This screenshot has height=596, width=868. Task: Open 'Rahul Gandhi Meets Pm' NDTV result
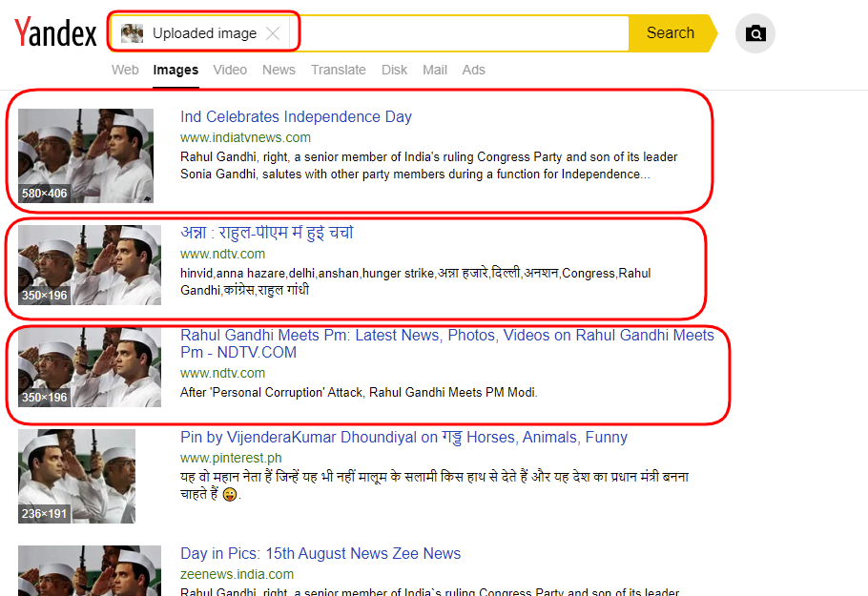pos(447,343)
